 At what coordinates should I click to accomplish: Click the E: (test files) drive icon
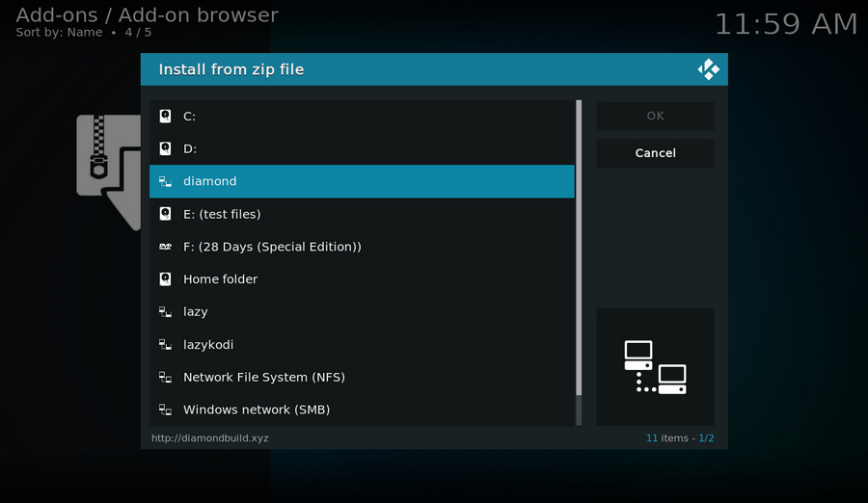coord(165,214)
